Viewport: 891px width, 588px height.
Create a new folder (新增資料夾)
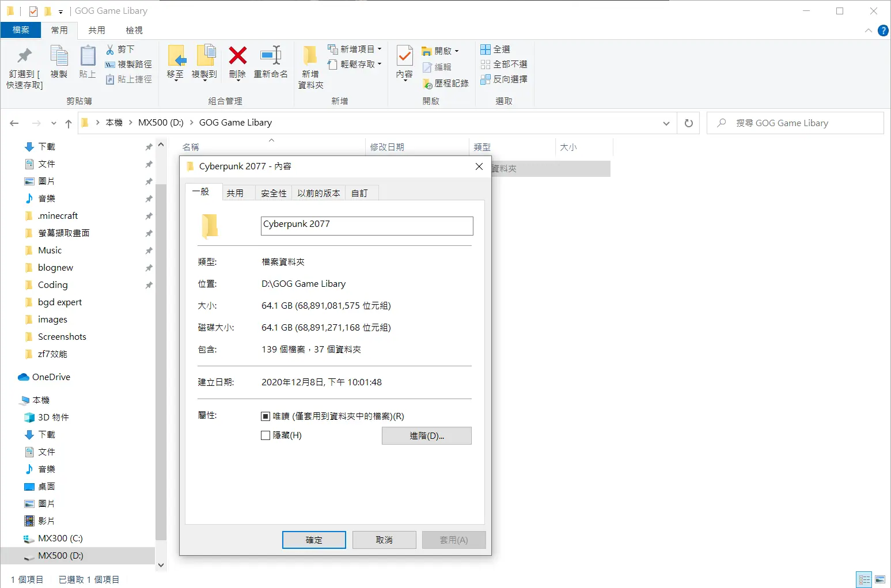[310, 67]
